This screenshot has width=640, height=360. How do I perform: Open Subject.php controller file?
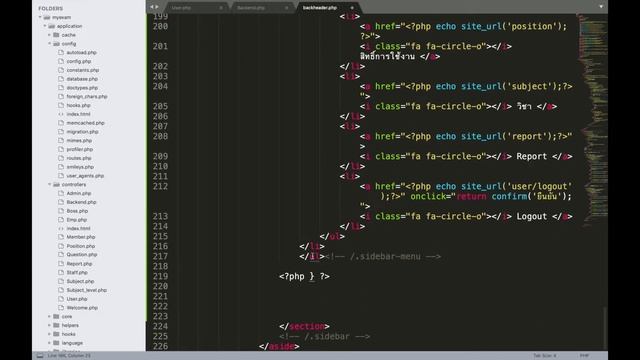(80, 281)
